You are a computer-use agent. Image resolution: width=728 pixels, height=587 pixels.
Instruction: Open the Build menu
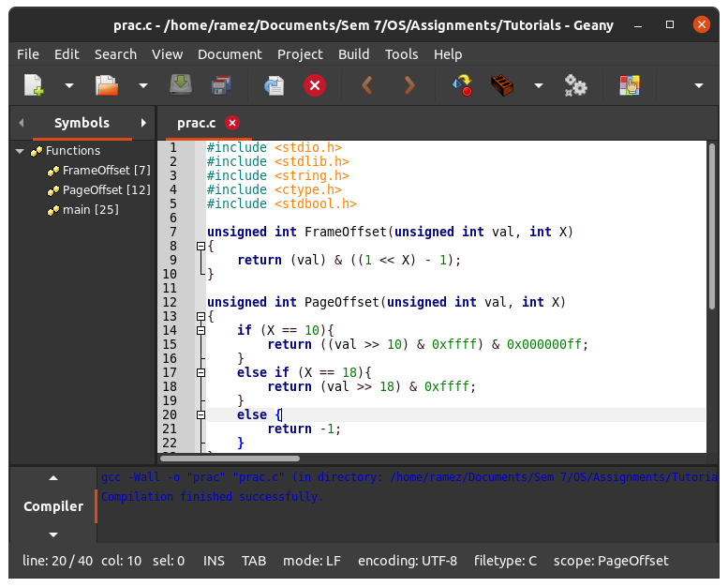click(353, 54)
